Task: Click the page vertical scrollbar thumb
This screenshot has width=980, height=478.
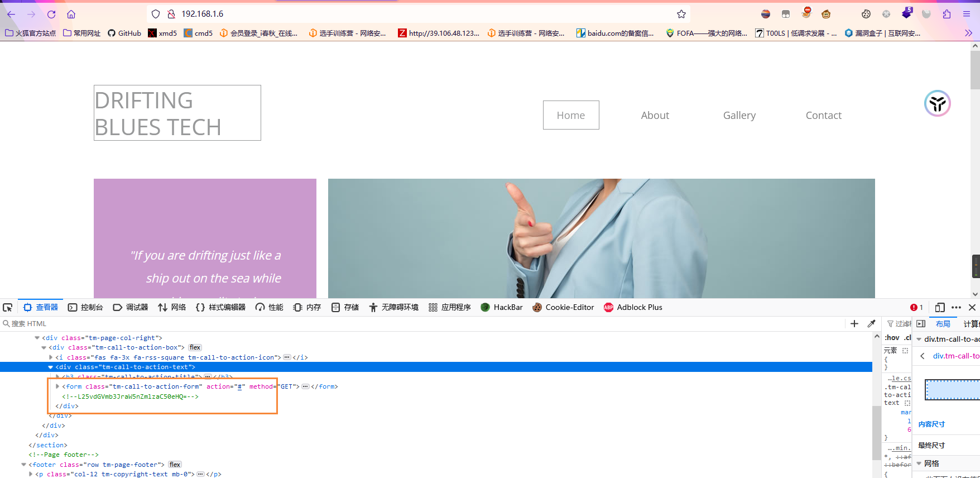Action: 975,70
